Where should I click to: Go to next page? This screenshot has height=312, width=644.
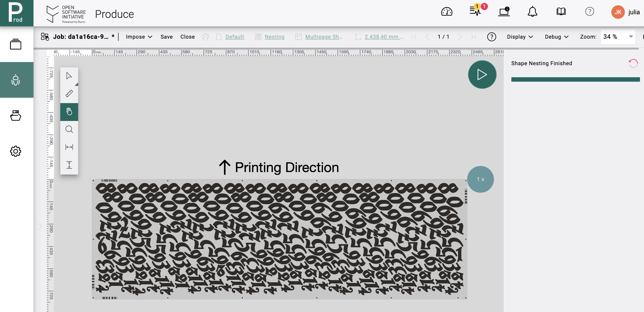coord(460,37)
